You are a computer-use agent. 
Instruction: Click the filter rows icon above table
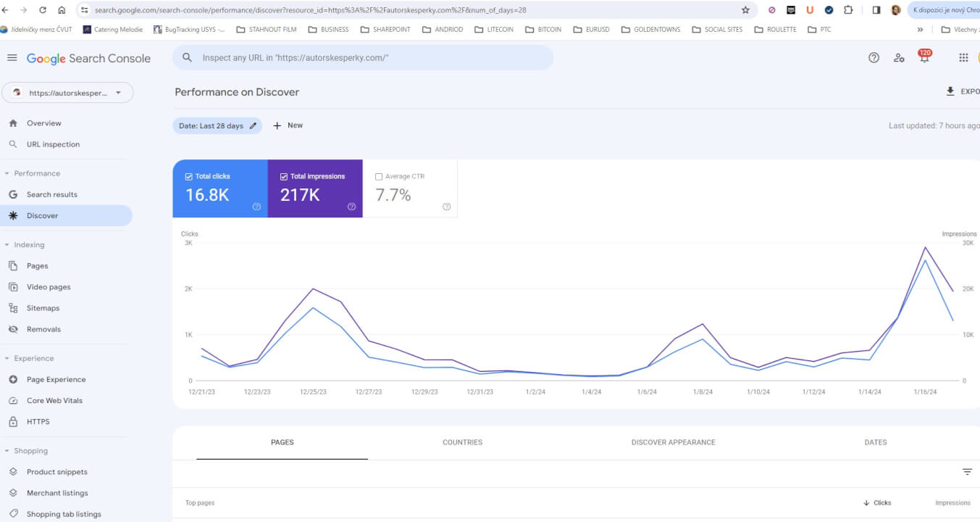[967, 472]
